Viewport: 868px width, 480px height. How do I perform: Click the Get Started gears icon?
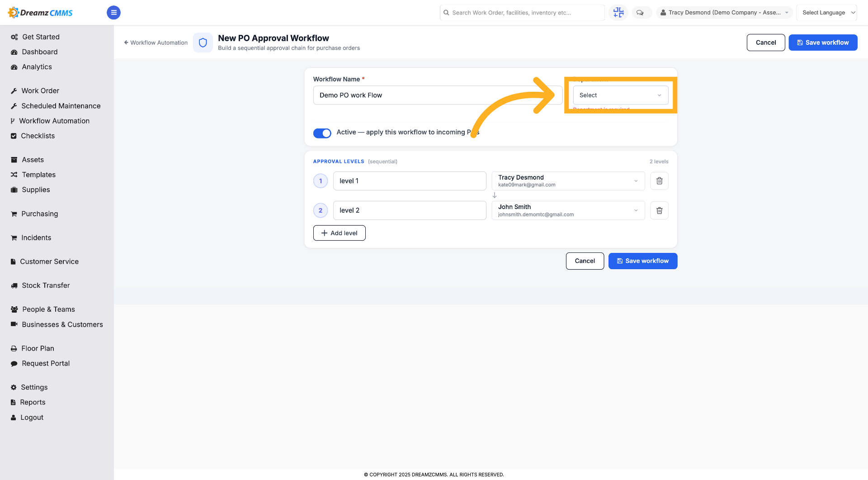14,37
